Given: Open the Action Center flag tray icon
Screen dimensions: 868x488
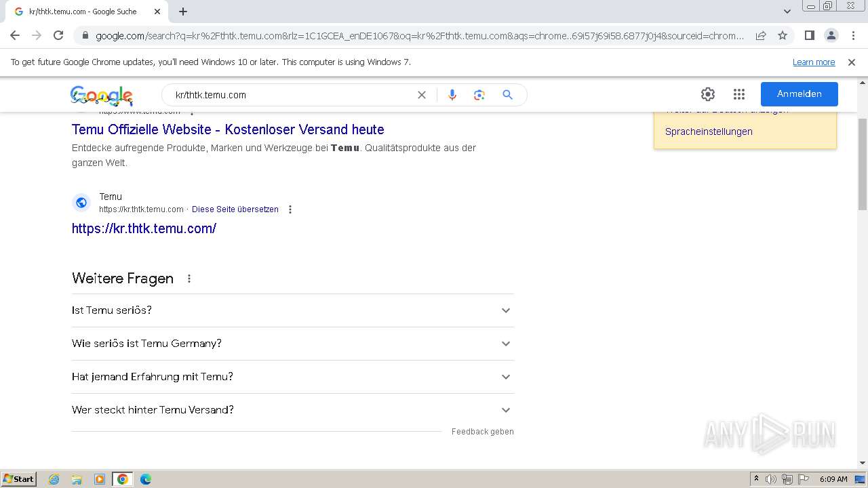Looking at the screenshot, I should click(804, 479).
